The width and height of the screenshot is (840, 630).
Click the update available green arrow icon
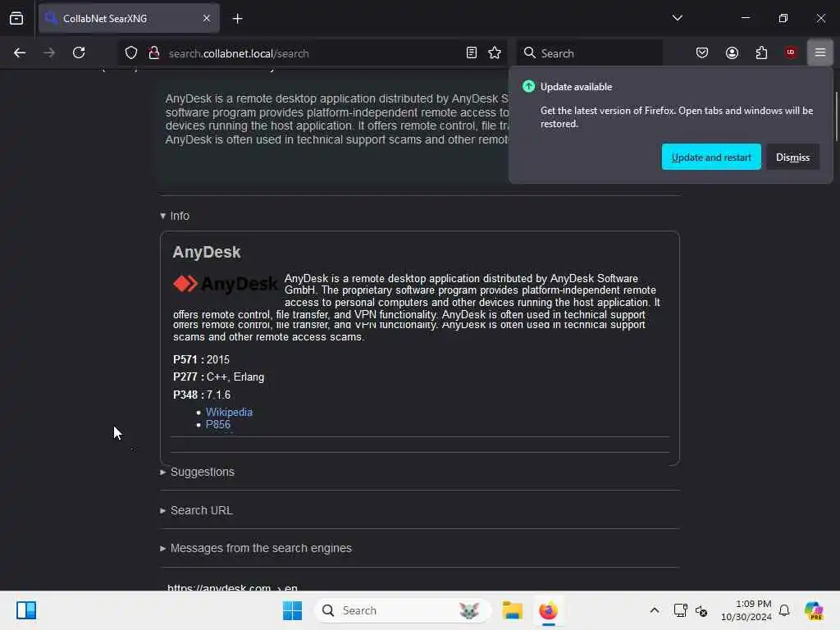coord(528,86)
